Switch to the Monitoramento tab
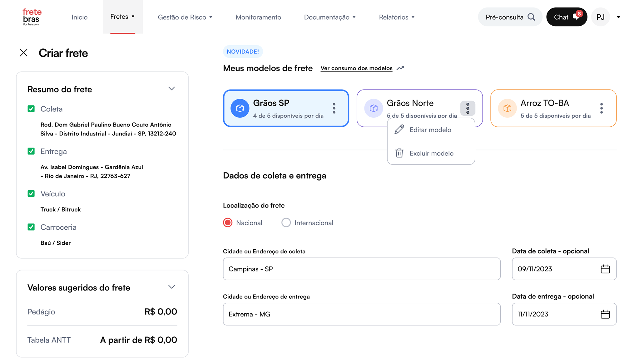Viewport: 644px width, 362px height. 258,17
